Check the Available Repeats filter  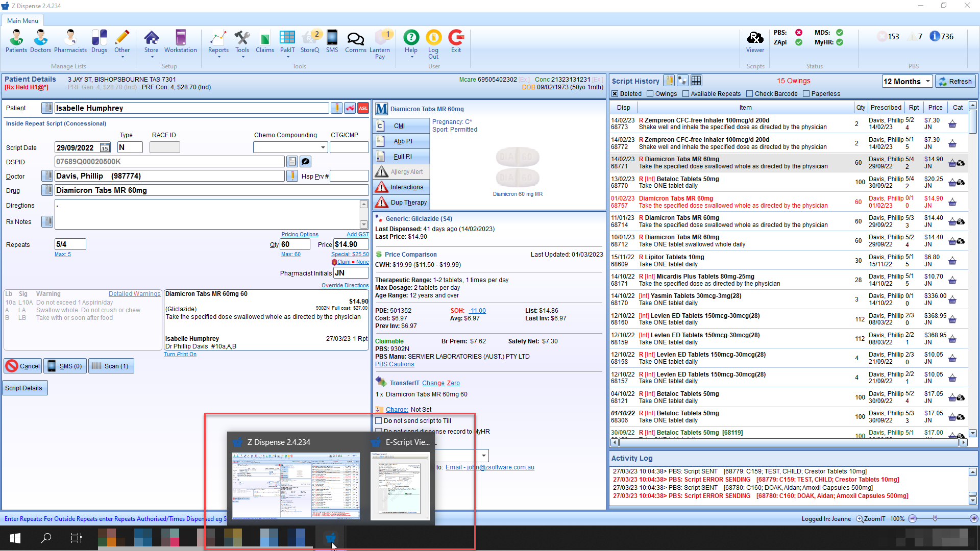(x=685, y=93)
